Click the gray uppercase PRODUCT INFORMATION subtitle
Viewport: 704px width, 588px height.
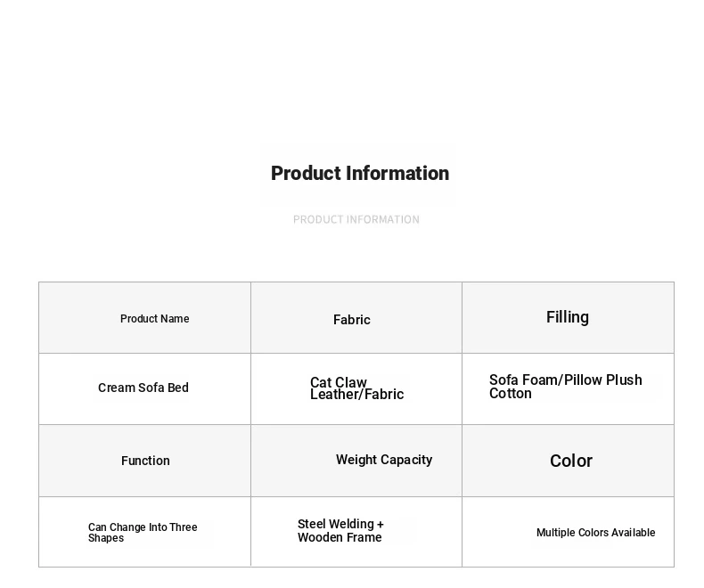tap(356, 220)
